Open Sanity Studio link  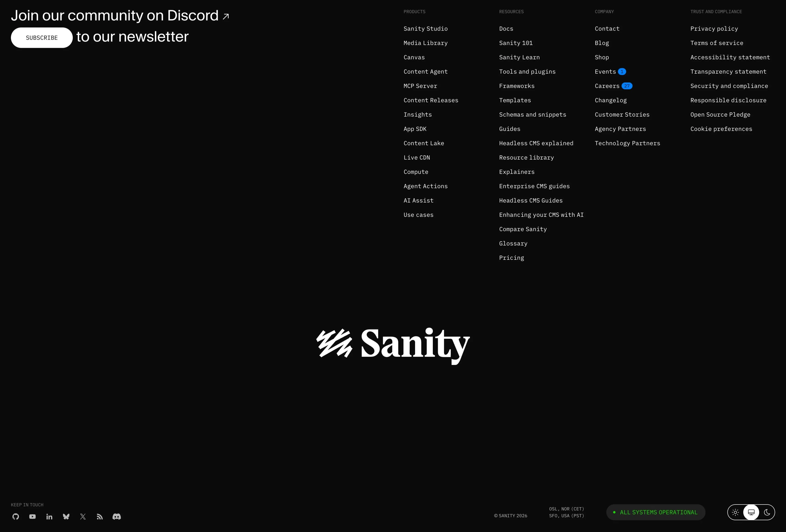[x=426, y=29]
